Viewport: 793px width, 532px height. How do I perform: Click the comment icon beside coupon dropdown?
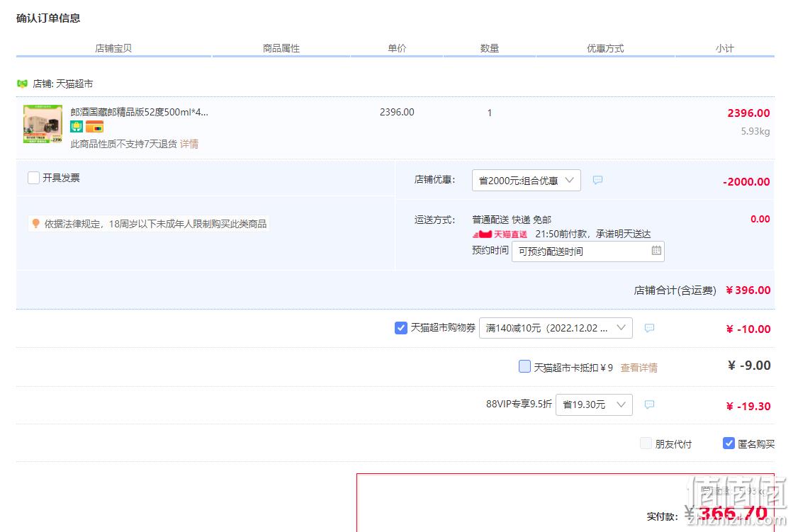click(x=649, y=328)
